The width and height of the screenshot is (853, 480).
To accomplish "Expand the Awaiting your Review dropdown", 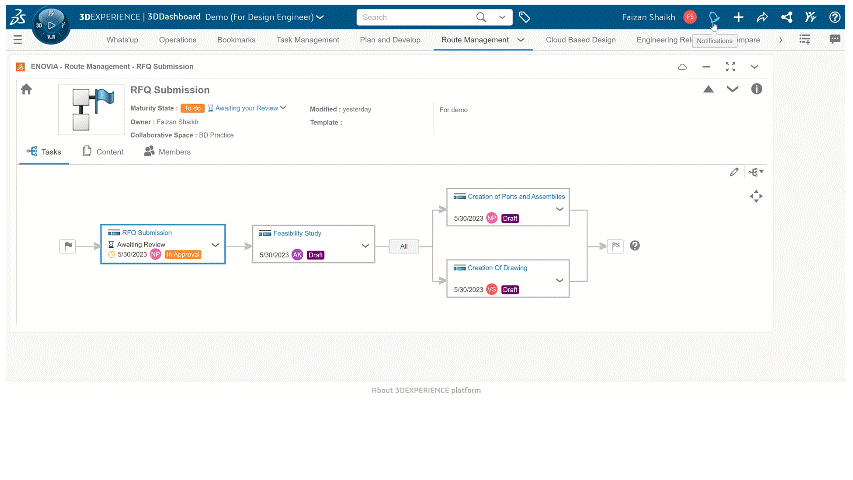I will tap(283, 108).
